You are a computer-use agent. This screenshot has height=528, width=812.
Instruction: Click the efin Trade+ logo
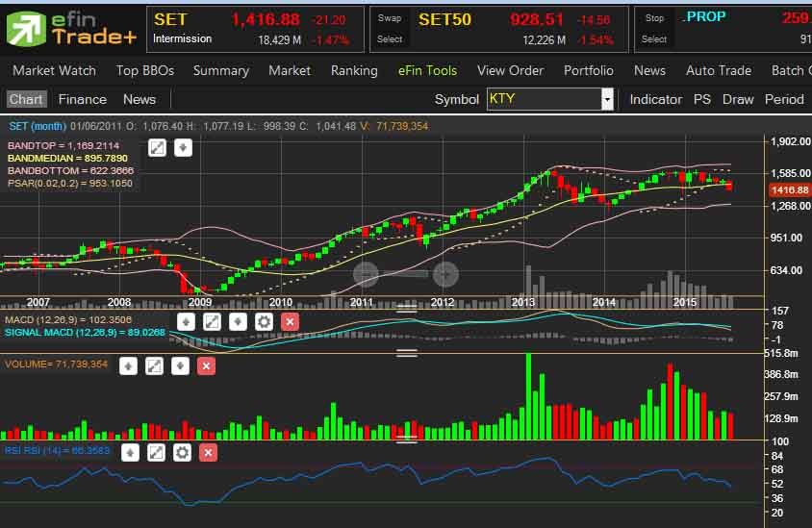point(71,29)
